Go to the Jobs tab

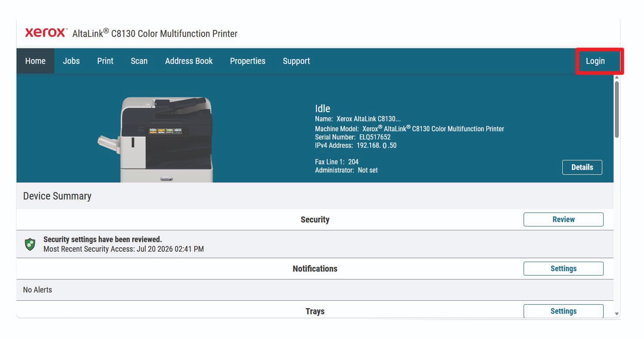click(71, 61)
